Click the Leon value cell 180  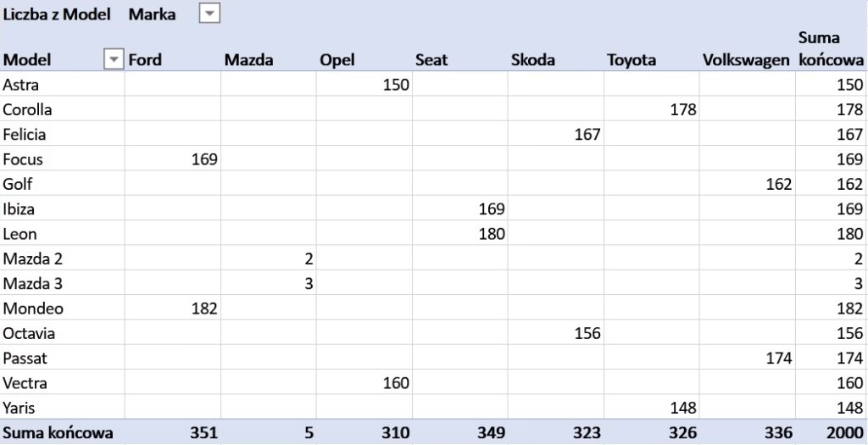click(x=491, y=234)
